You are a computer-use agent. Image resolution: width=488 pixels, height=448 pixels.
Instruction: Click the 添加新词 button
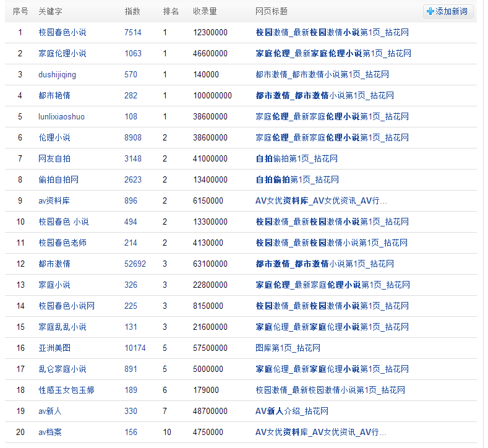448,12
